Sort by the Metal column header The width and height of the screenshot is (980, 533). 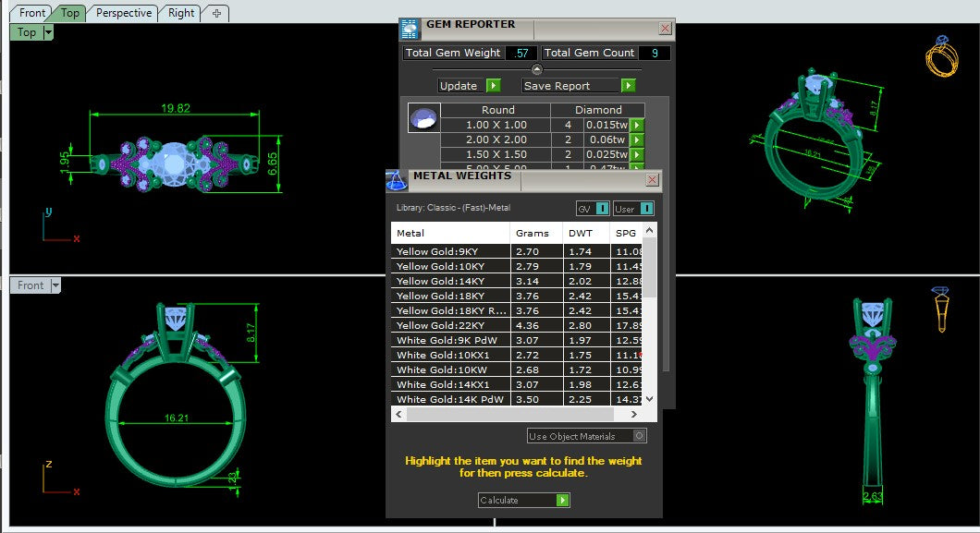(450, 233)
